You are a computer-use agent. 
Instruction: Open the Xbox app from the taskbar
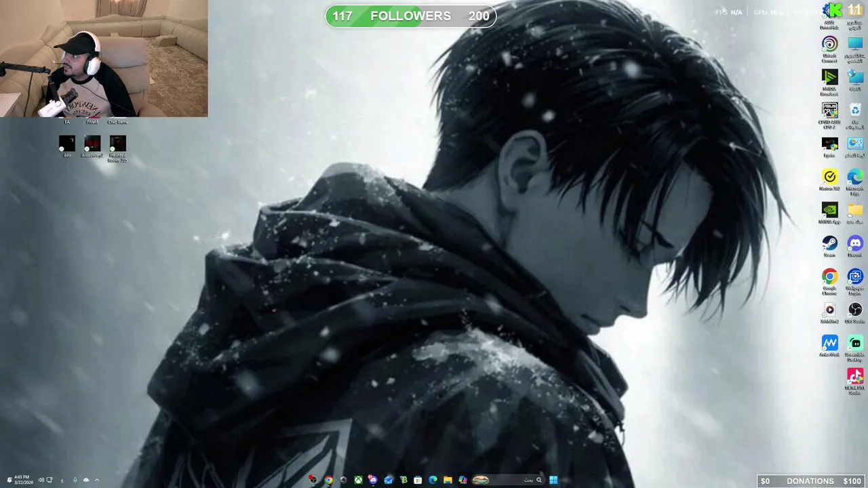pos(358,480)
